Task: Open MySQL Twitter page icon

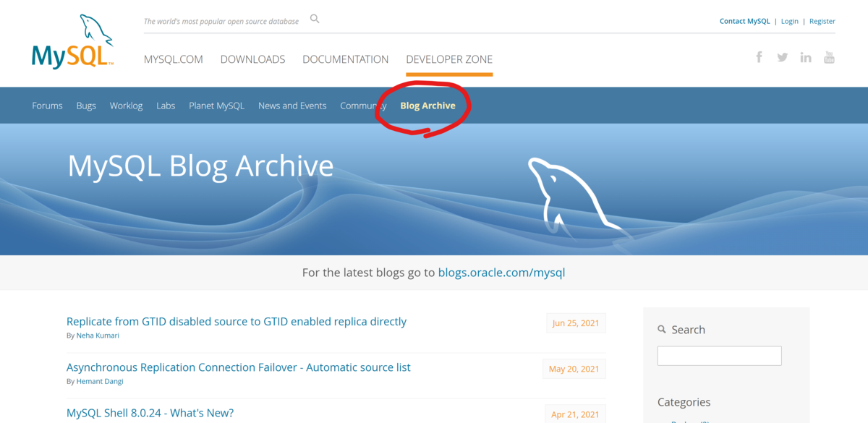Action: click(782, 57)
